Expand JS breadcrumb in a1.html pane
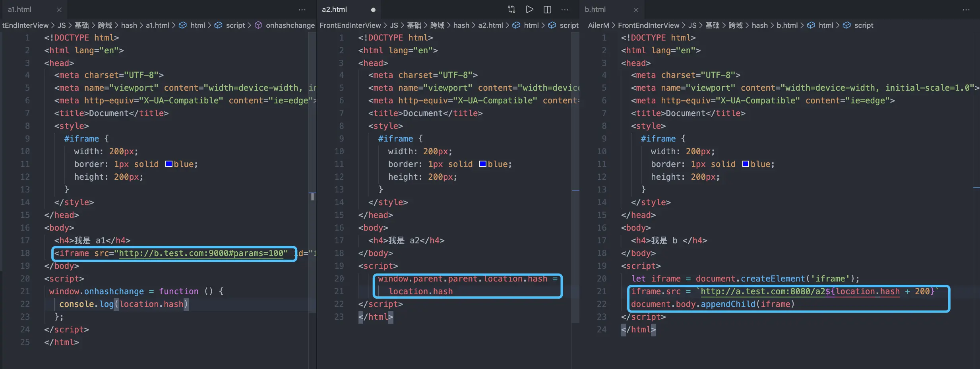The width and height of the screenshot is (980, 369). click(62, 25)
